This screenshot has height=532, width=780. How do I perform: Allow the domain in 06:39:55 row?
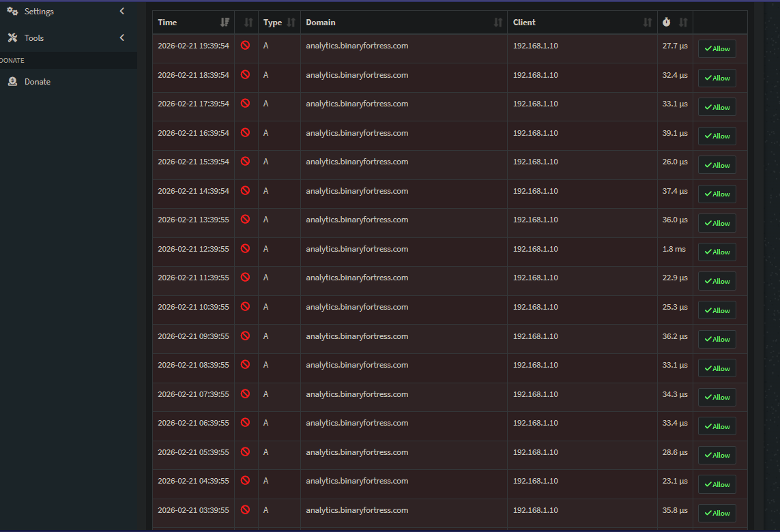tap(717, 426)
